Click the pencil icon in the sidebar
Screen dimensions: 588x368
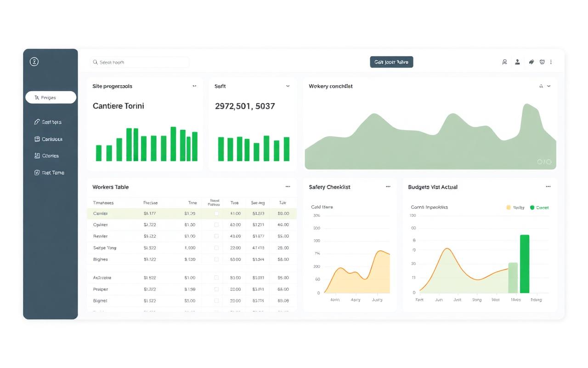37,122
